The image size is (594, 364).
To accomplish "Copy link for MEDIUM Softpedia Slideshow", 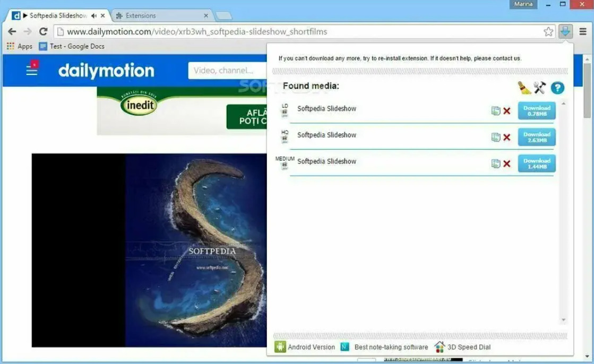I will point(495,163).
